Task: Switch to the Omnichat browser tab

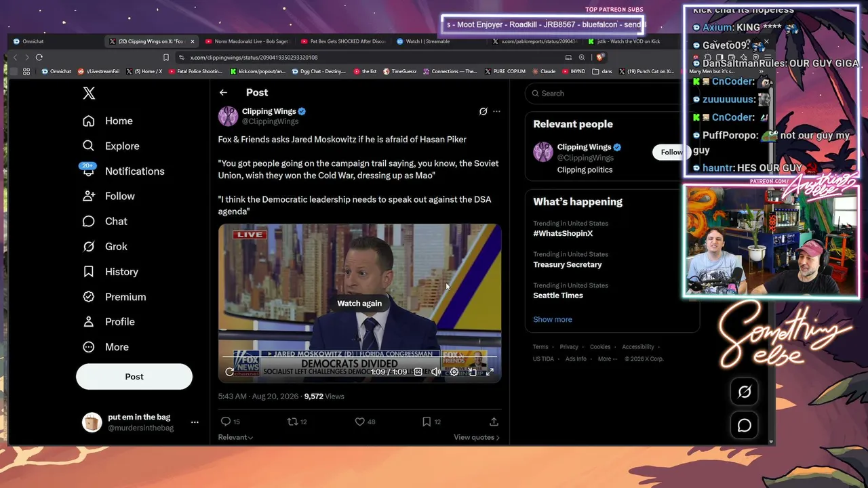Action: 54,41
